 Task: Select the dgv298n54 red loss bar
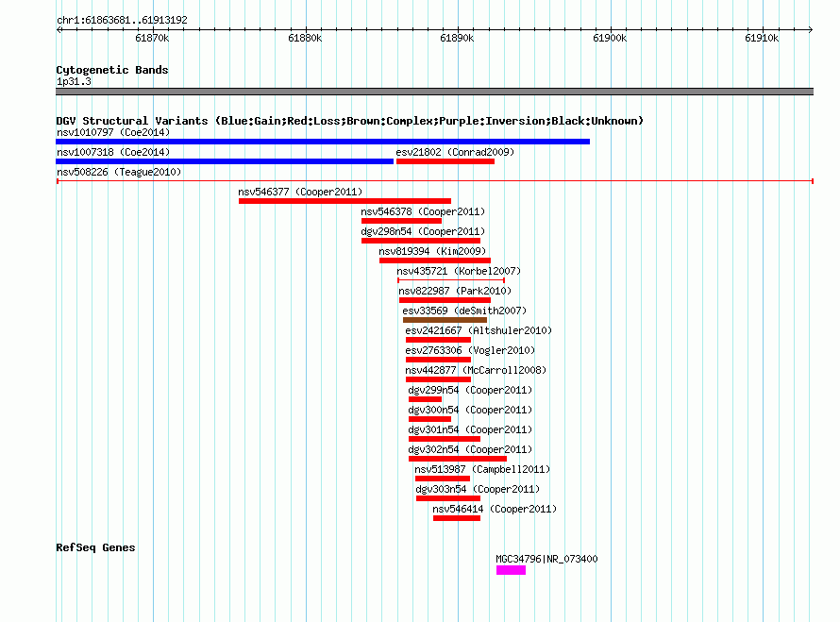[x=421, y=241]
